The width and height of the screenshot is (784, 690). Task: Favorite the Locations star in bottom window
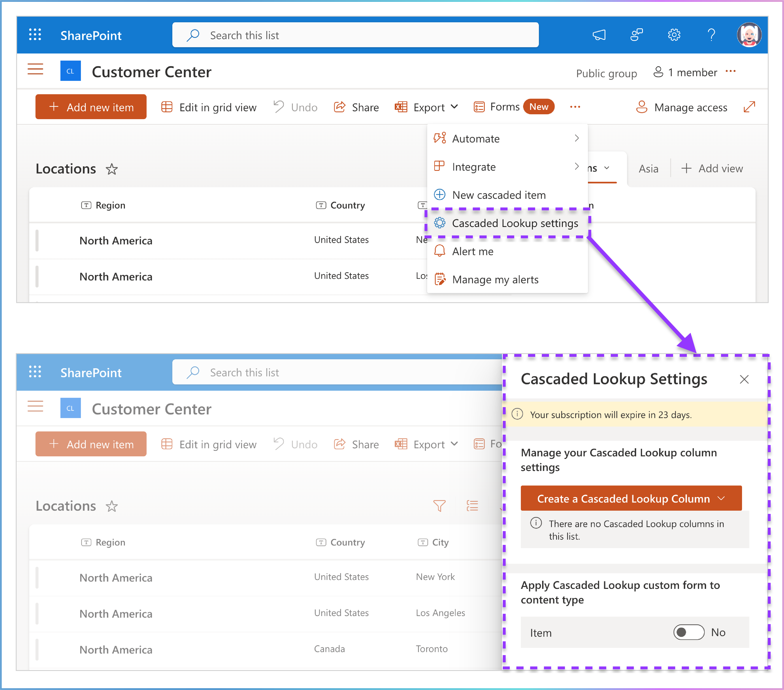click(112, 506)
